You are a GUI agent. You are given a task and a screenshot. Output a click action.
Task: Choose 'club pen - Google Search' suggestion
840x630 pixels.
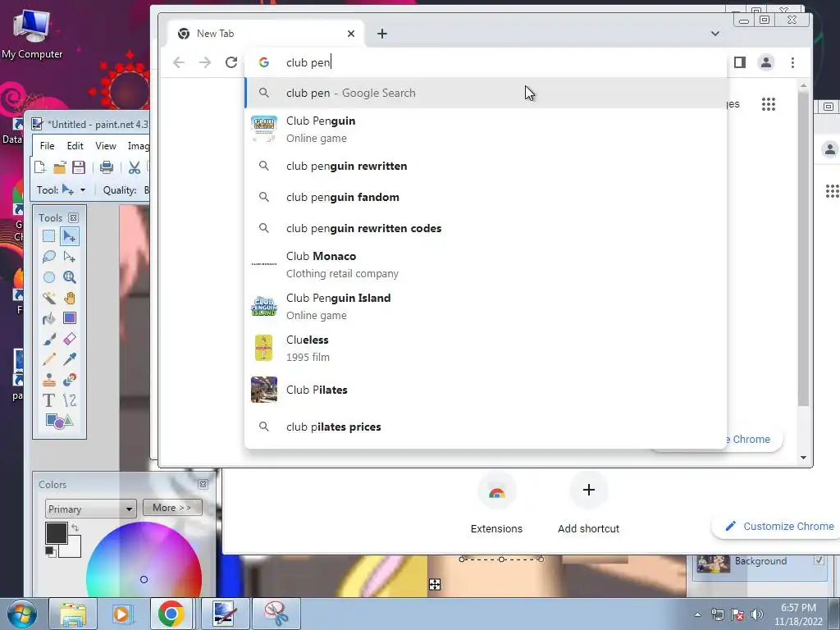pyautogui.click(x=486, y=93)
